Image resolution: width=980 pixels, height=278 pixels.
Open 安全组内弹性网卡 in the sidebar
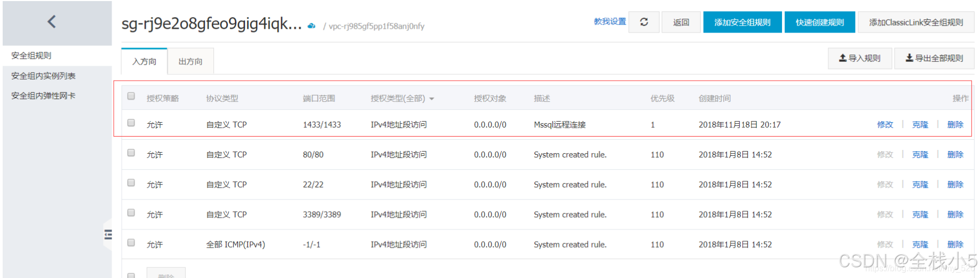point(43,96)
